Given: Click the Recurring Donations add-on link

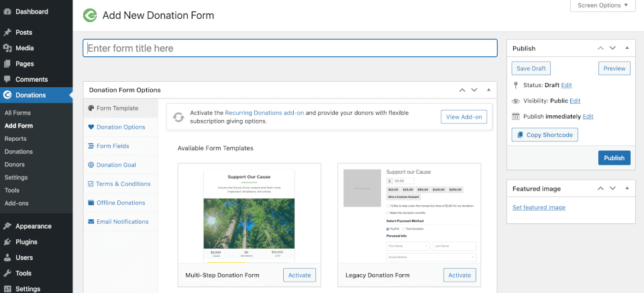Looking at the screenshot, I should pyautogui.click(x=264, y=113).
